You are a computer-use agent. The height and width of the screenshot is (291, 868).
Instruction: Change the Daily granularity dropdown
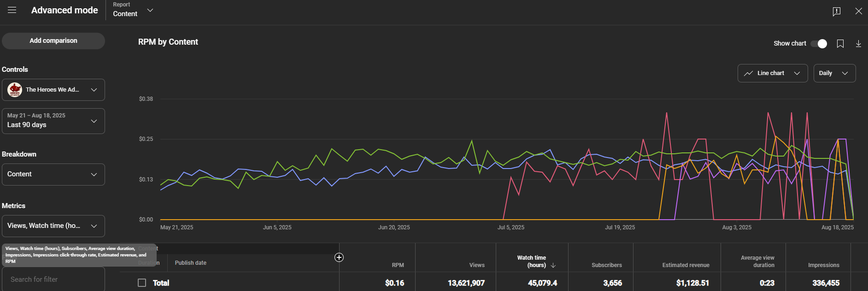(x=834, y=73)
